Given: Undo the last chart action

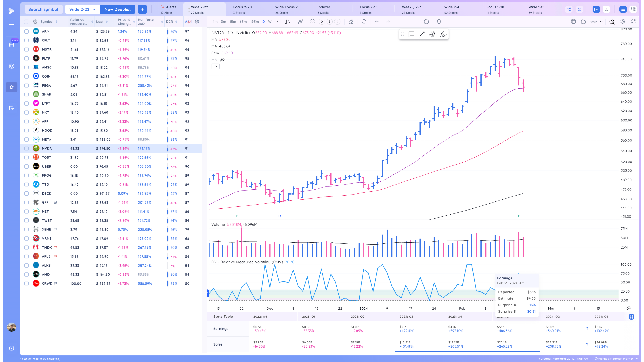Looking at the screenshot, I should point(377,22).
